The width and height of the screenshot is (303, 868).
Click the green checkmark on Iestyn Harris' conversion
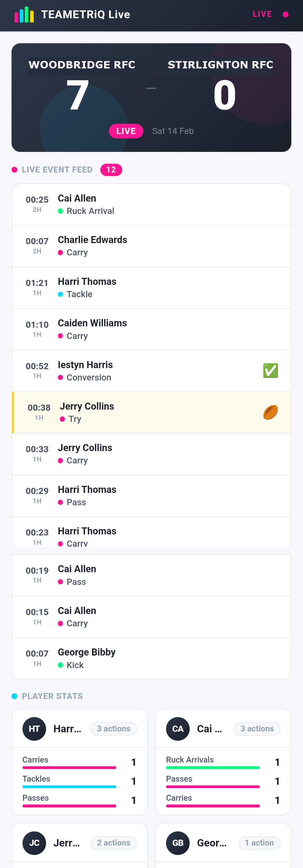(270, 371)
